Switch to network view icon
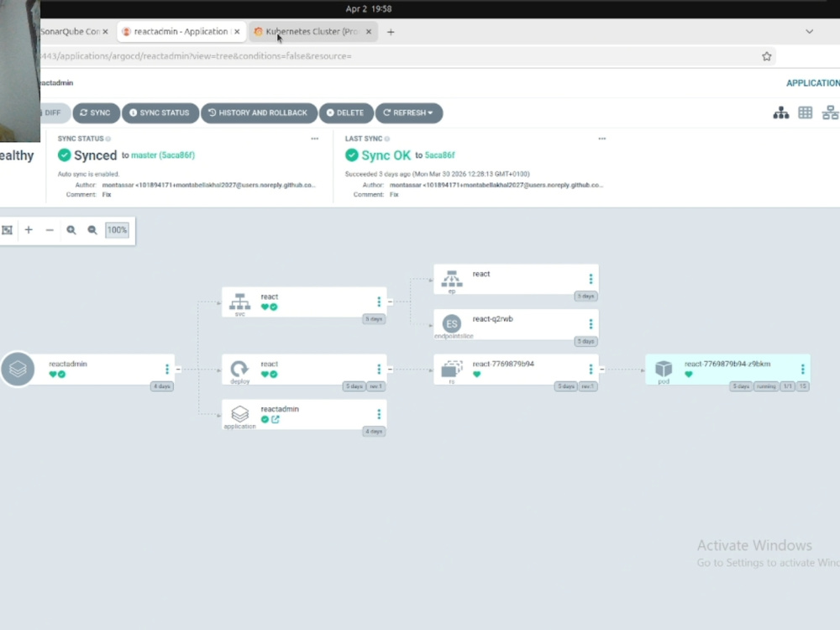Image resolution: width=840 pixels, height=630 pixels. 830,113
